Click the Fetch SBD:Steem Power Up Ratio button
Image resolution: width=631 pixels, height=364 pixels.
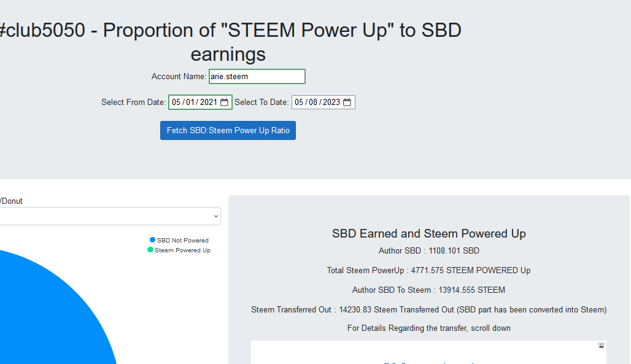coord(228,131)
